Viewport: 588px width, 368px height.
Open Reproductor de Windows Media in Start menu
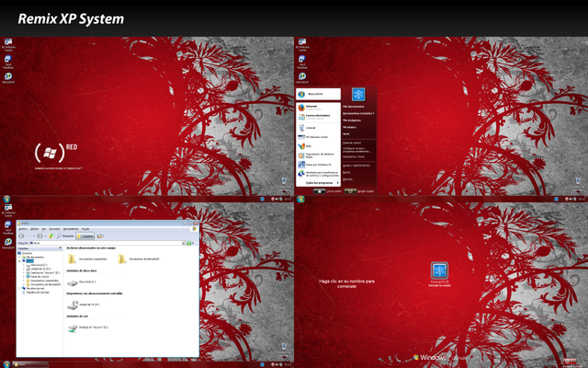[316, 155]
